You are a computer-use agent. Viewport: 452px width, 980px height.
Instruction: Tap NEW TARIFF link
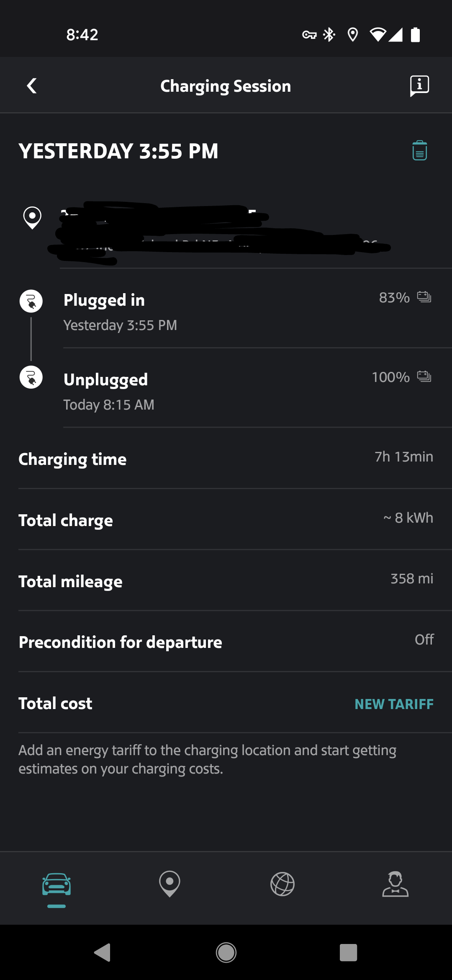click(x=394, y=704)
